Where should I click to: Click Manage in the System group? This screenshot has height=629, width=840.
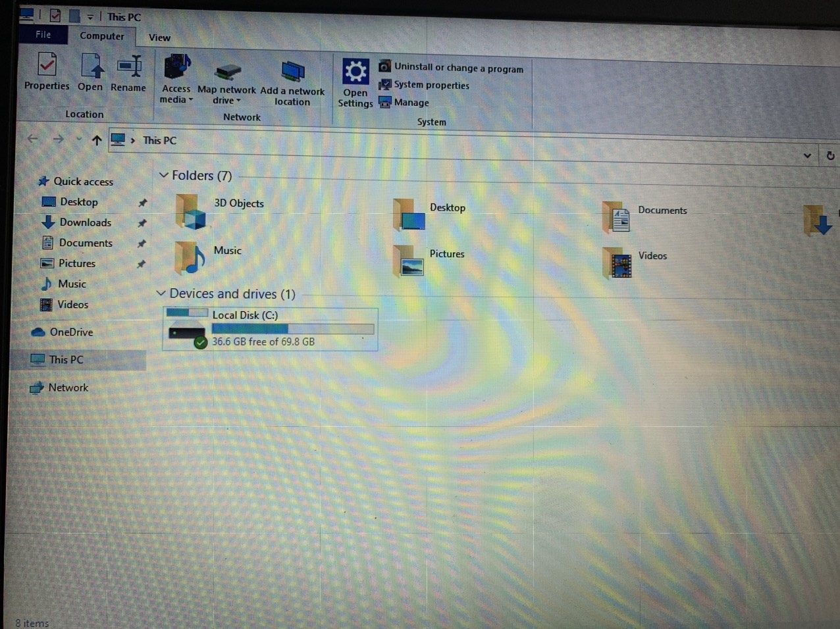pyautogui.click(x=404, y=103)
